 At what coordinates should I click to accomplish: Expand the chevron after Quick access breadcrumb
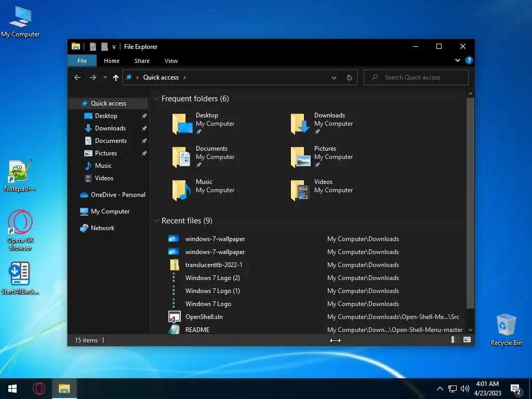184,78
